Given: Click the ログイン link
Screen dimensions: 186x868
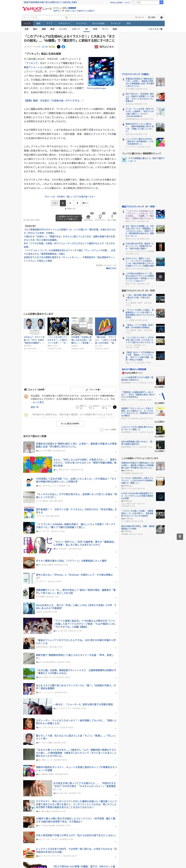Looking at the screenshot, I should pos(57,11).
